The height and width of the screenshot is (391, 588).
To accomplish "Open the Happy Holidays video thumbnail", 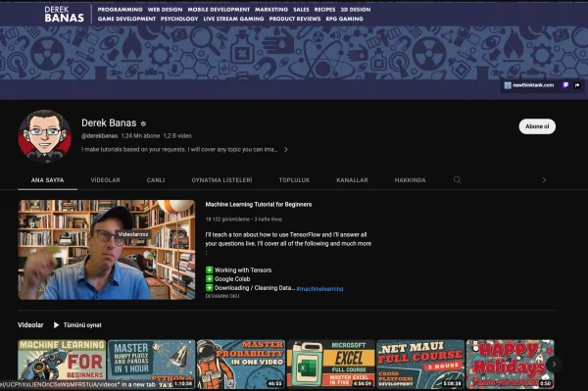I will pyautogui.click(x=510, y=364).
